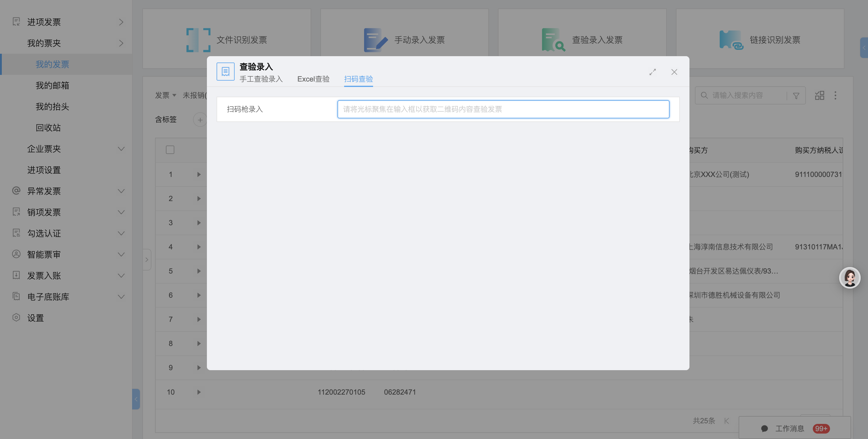The width and height of the screenshot is (868, 439).
Task: Click the 工作消息 chat bubble icon
Action: tap(765, 428)
